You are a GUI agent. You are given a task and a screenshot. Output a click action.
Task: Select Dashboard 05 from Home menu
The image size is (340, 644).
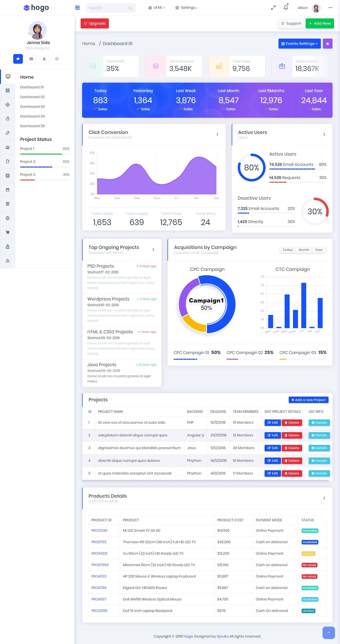(x=32, y=126)
